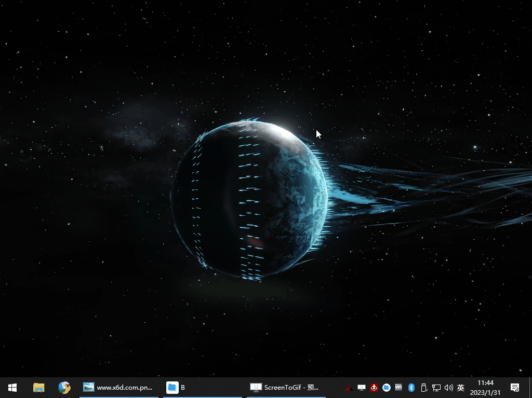Click the Safely Remove Hardware USB icon

tap(423, 388)
